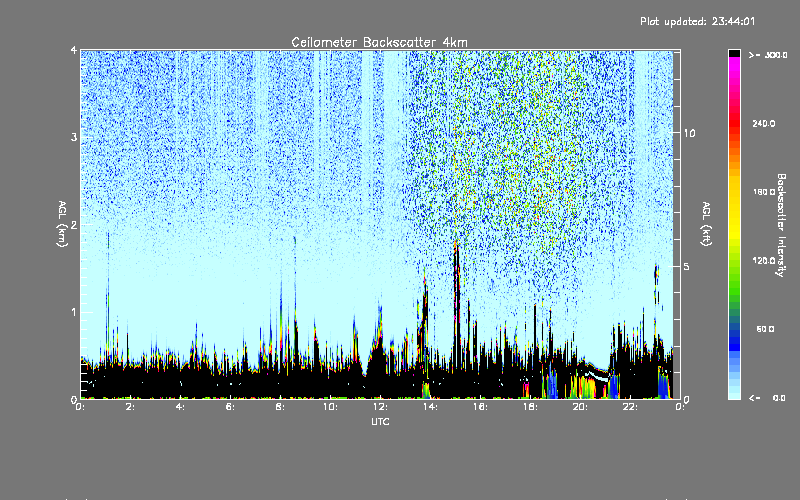Click the "240.0" colorbar value
Image resolution: width=800 pixels, height=500 pixels.
coord(764,124)
